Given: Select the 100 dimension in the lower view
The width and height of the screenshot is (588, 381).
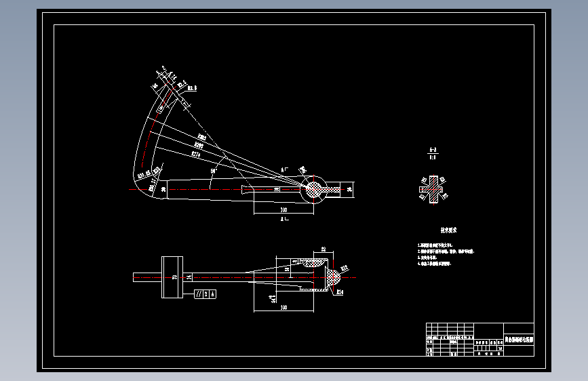Looking at the screenshot, I should [x=284, y=308].
